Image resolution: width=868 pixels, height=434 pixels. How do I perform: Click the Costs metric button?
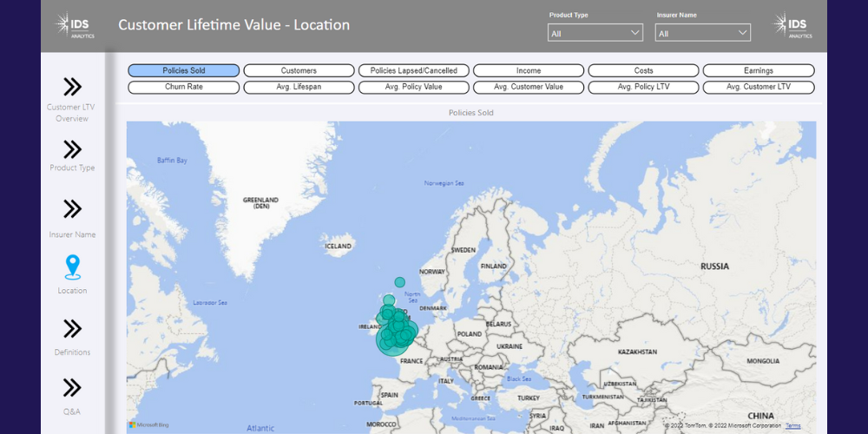[643, 70]
